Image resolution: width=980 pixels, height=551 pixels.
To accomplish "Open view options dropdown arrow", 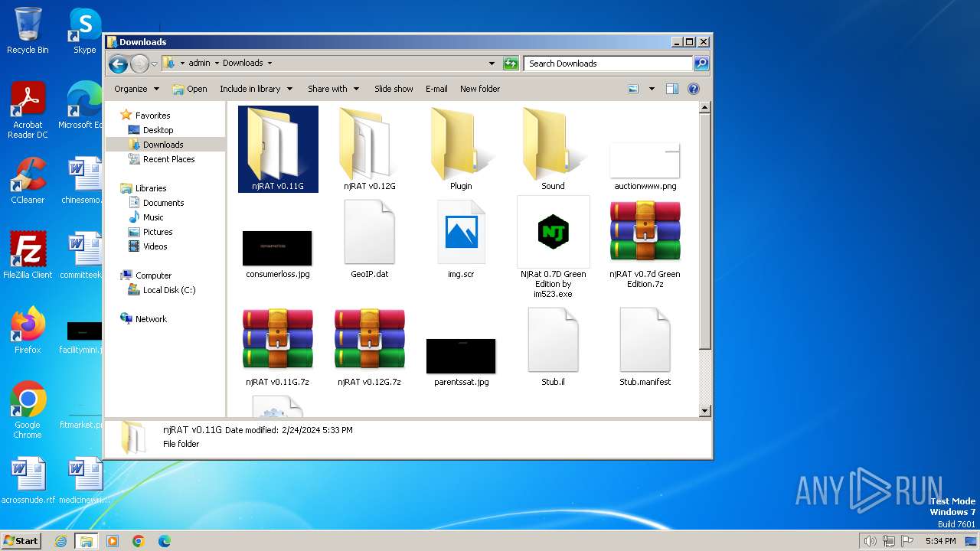I will [652, 89].
